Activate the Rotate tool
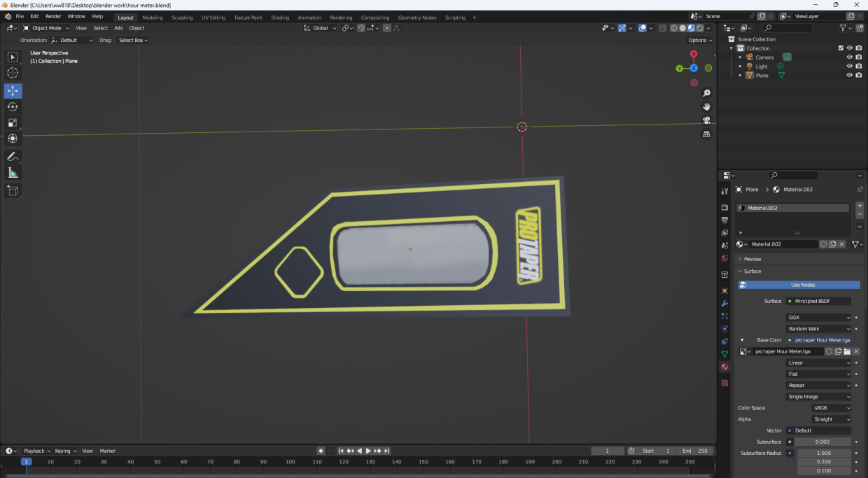 coord(13,107)
